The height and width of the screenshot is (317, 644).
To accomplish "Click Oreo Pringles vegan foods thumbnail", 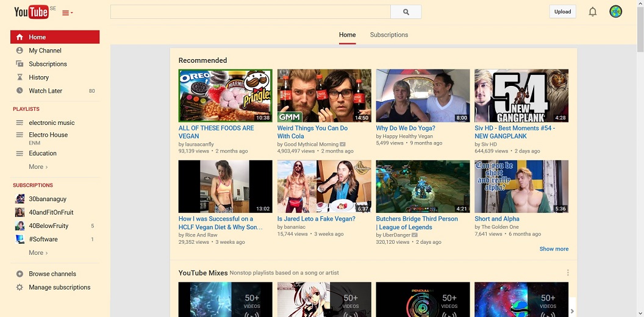I will (226, 96).
